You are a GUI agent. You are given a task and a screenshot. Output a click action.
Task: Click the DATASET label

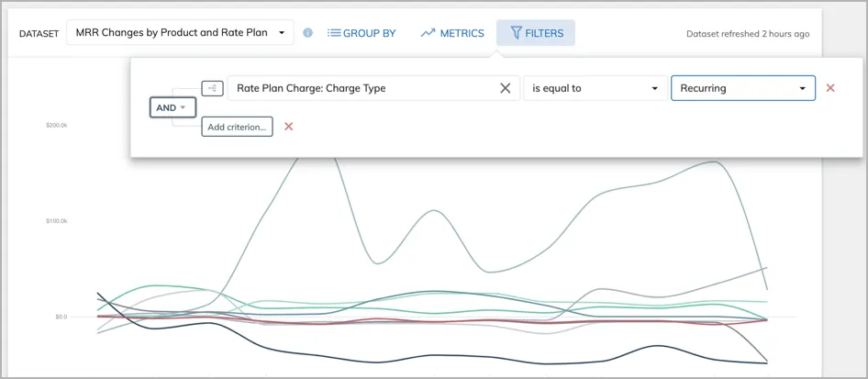click(39, 34)
